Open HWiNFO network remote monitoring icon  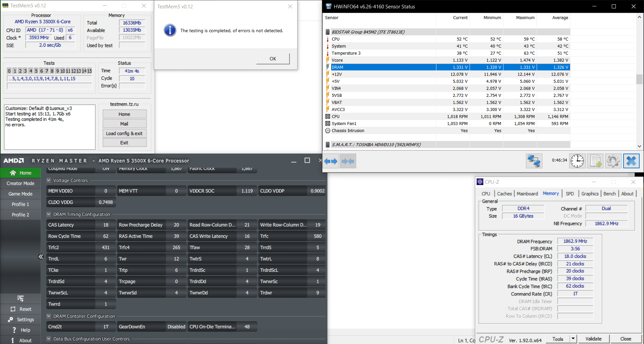tap(534, 161)
